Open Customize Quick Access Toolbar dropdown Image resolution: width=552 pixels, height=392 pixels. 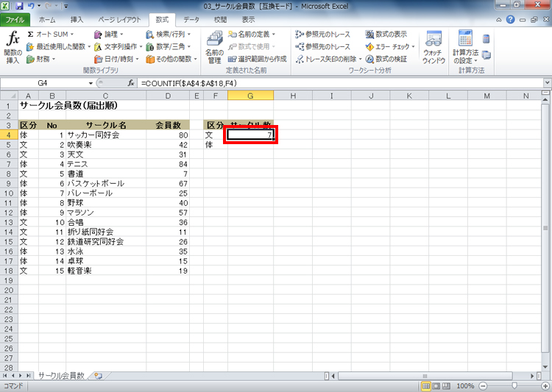coord(66,6)
